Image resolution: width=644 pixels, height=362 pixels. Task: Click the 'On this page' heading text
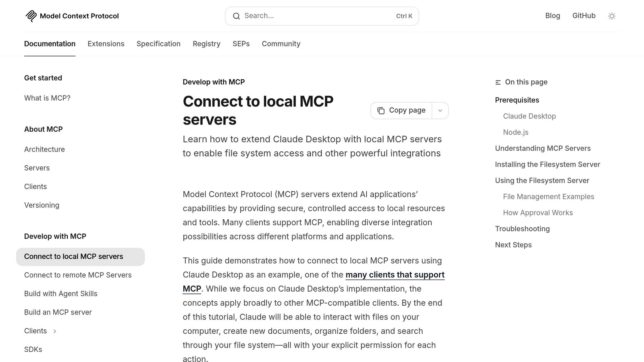click(526, 82)
